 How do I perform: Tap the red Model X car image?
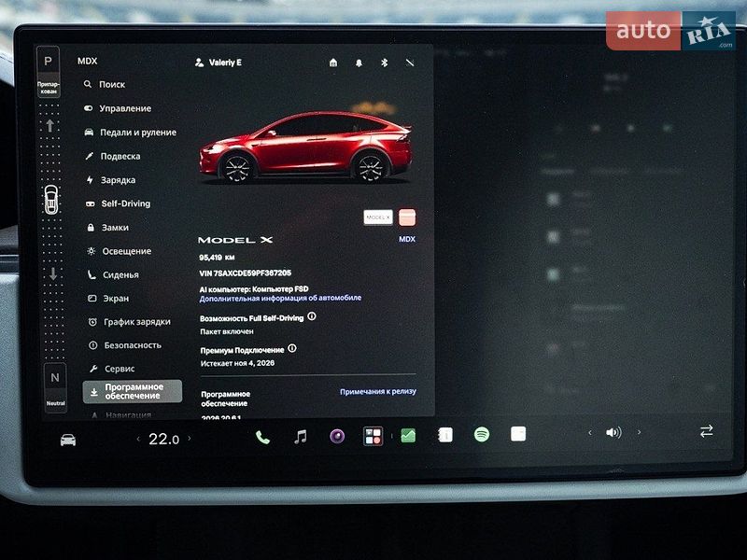[x=306, y=147]
